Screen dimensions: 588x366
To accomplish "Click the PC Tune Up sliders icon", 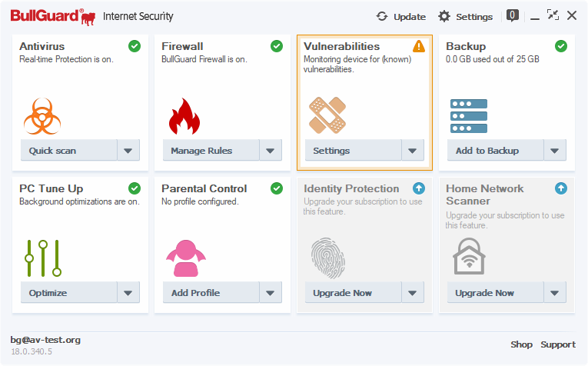I will [42, 258].
